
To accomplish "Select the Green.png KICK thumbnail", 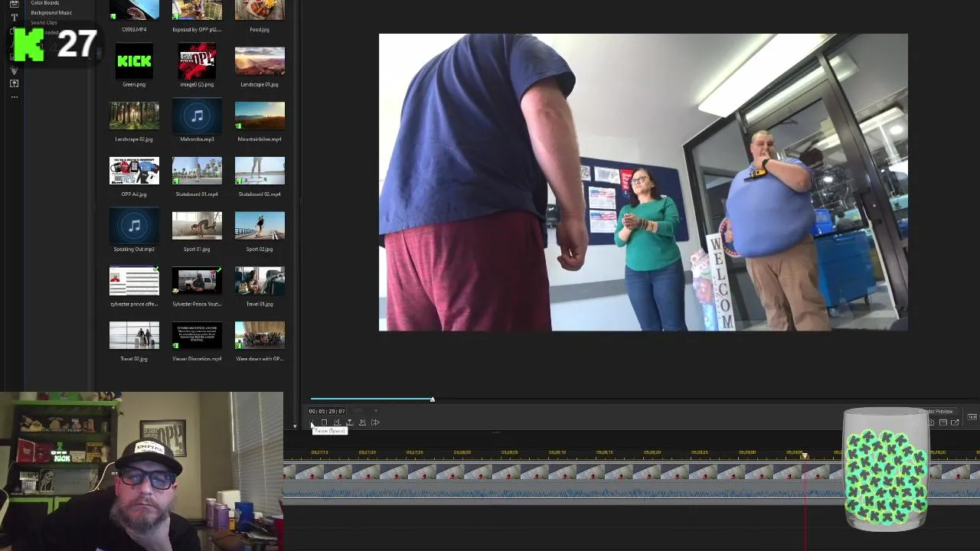I will [134, 61].
